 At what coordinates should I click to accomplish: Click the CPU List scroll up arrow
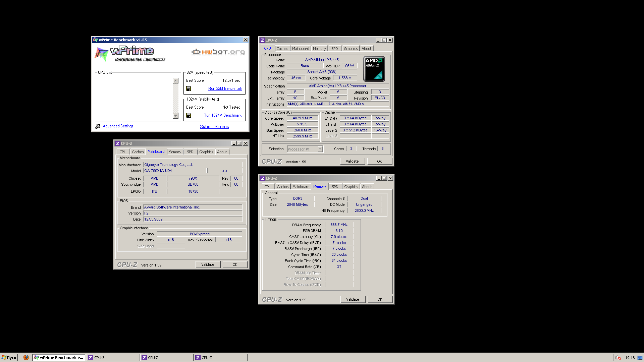click(176, 81)
